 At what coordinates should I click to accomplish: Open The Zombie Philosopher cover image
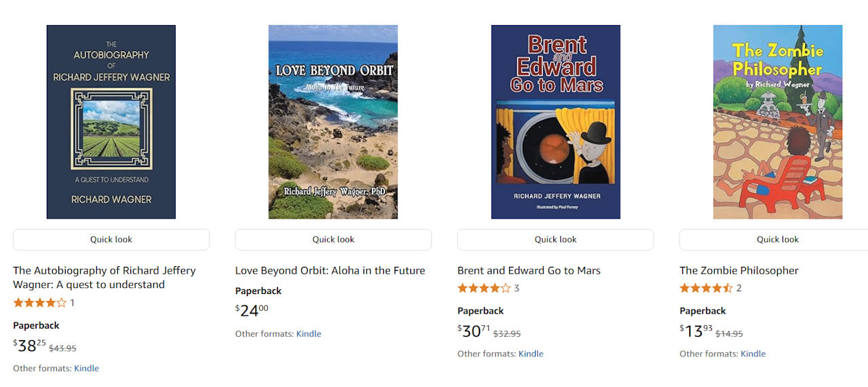click(x=777, y=122)
